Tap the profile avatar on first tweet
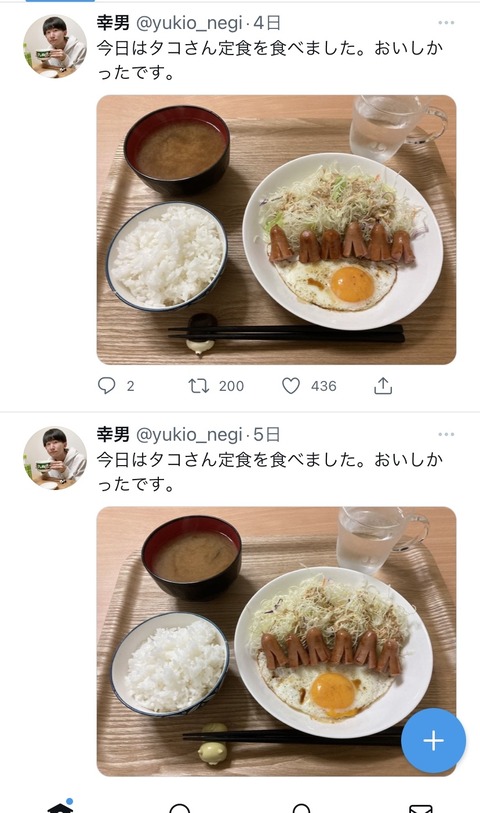480x813 pixels. 55,46
